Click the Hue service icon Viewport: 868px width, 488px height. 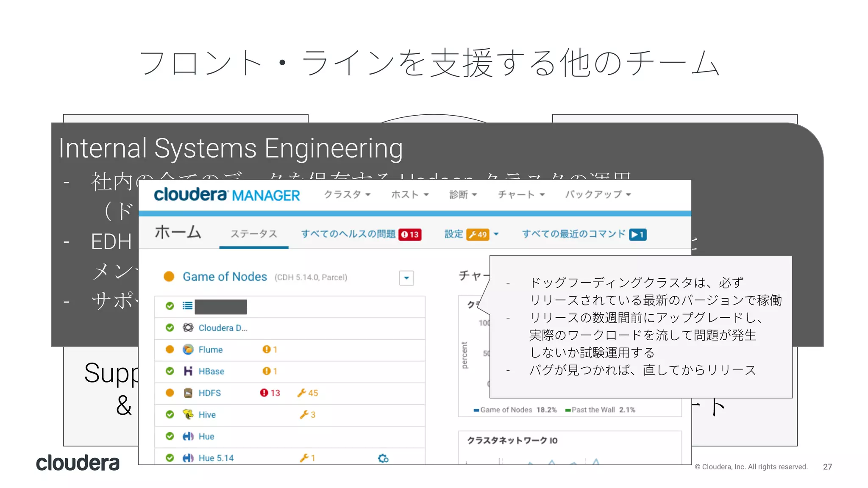click(x=188, y=436)
